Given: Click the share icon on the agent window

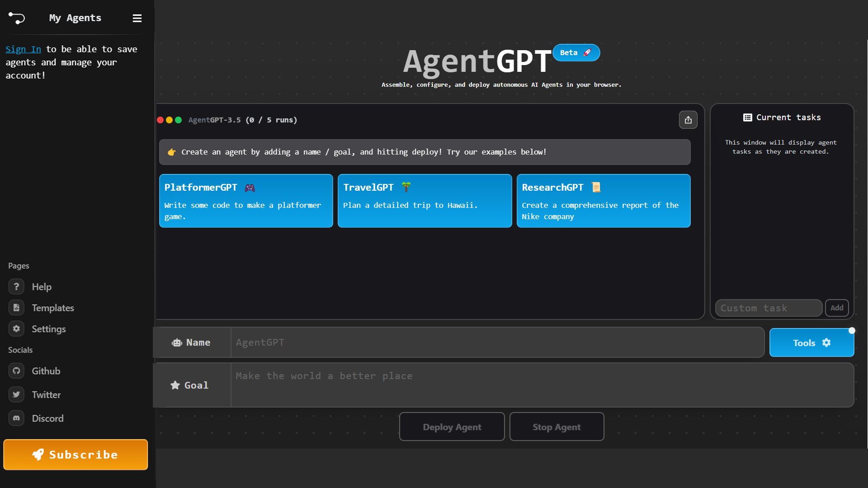Looking at the screenshot, I should [688, 120].
